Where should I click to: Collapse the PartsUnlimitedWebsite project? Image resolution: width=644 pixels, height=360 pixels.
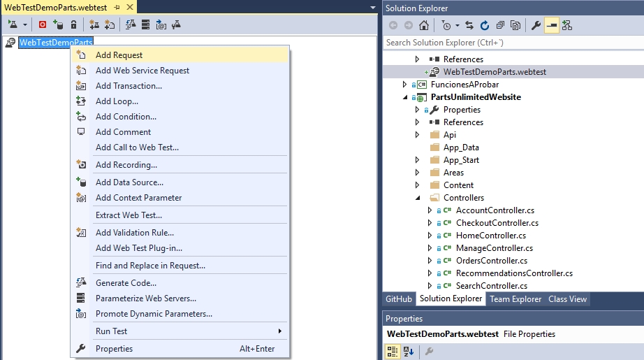(x=405, y=97)
